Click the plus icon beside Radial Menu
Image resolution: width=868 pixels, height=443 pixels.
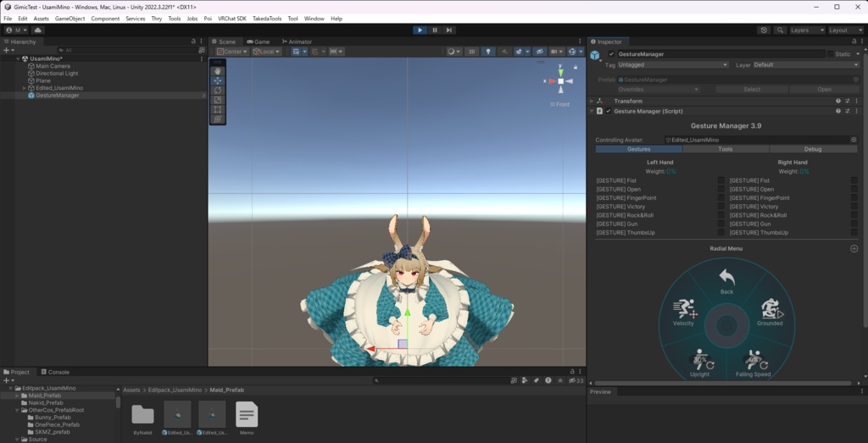[x=854, y=248]
